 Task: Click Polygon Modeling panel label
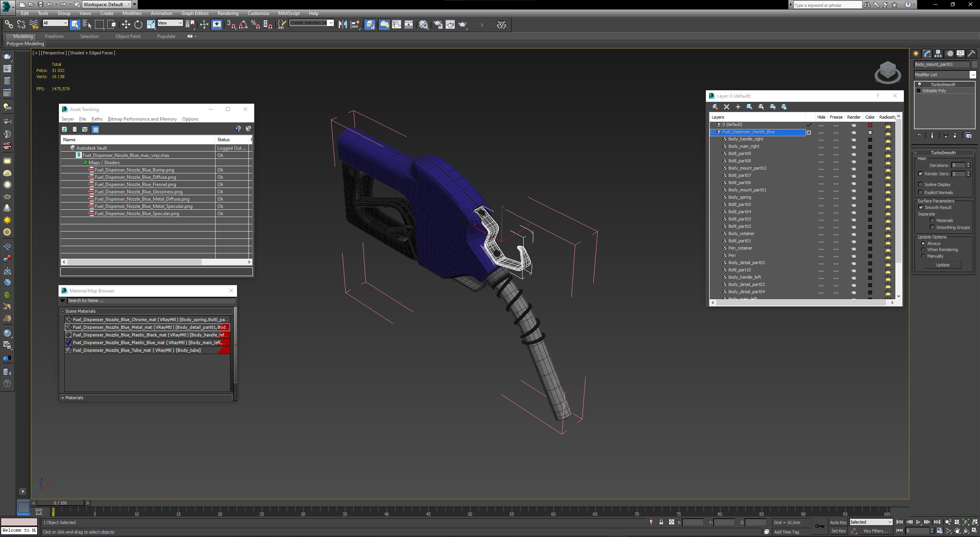(x=25, y=44)
